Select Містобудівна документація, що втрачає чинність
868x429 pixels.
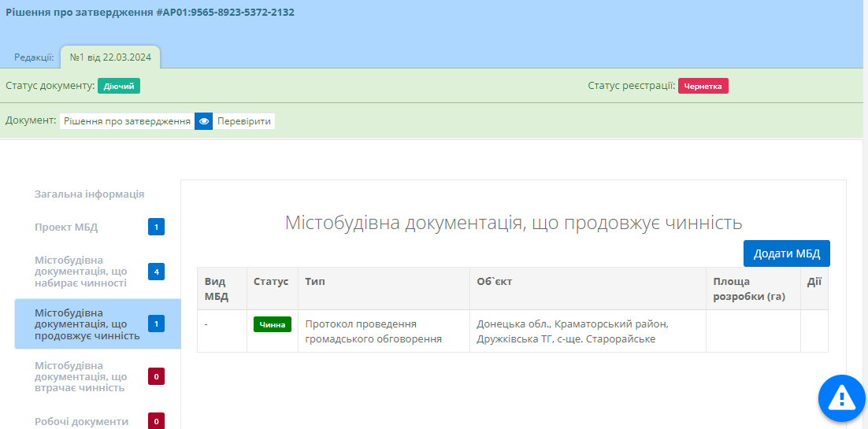80,377
